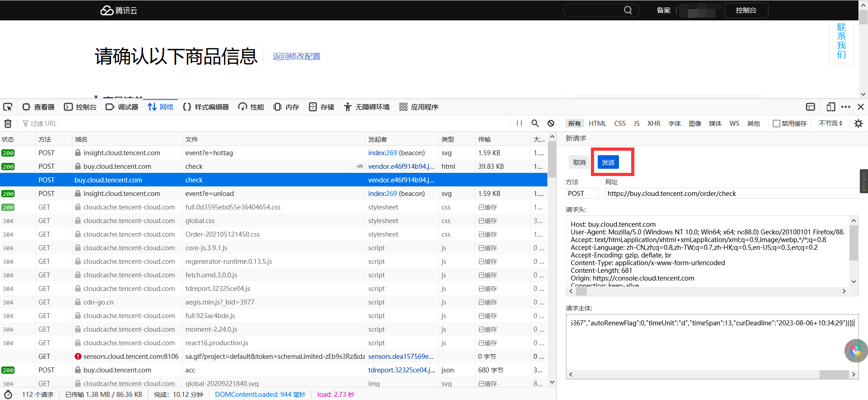Filter requests by 字体 fonts
868x400 pixels.
pos(675,124)
